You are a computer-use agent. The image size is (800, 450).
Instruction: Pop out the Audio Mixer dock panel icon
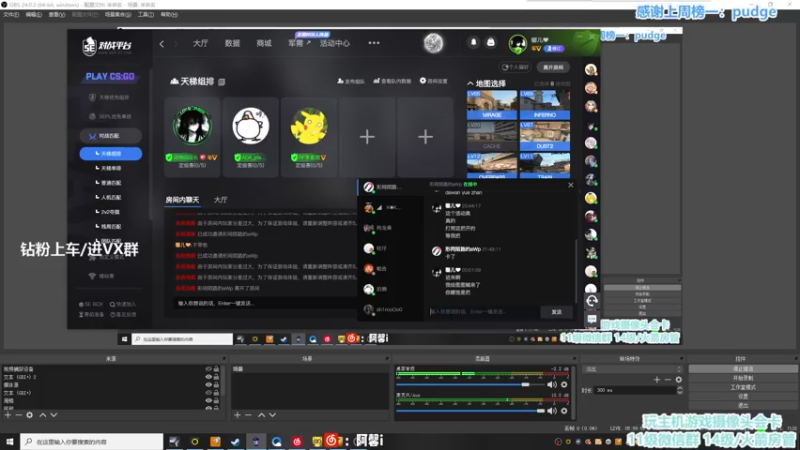click(574, 359)
